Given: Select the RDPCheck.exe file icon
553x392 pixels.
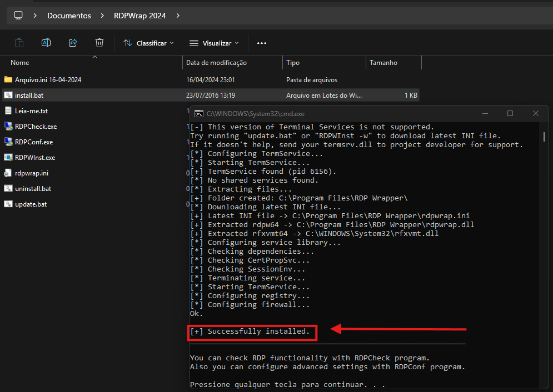Looking at the screenshot, I should click(8, 127).
